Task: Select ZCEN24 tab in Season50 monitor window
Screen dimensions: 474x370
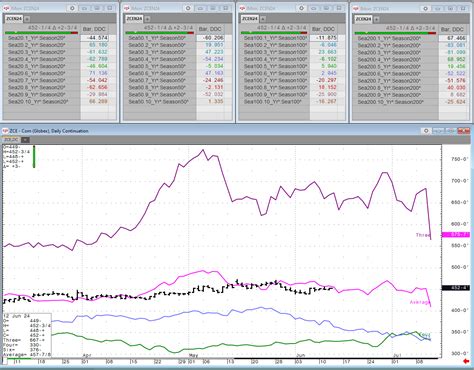Action: coord(134,19)
